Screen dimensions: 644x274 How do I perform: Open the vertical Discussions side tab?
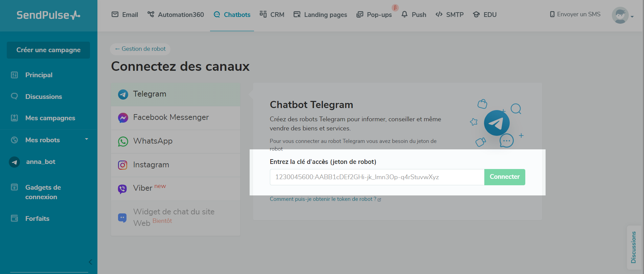pos(634,247)
